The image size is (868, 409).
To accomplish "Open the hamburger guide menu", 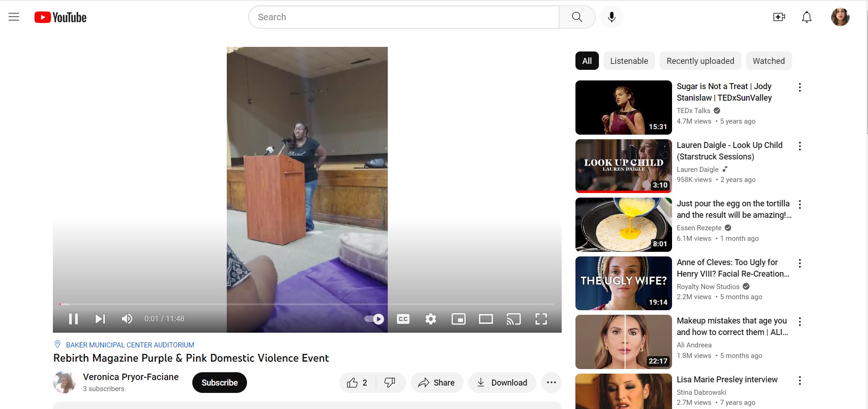I will coord(14,17).
